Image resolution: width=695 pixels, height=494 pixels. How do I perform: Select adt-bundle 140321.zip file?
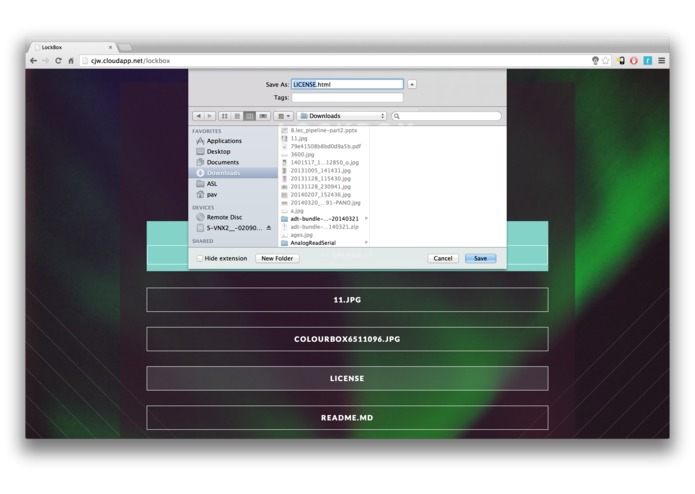point(324,227)
